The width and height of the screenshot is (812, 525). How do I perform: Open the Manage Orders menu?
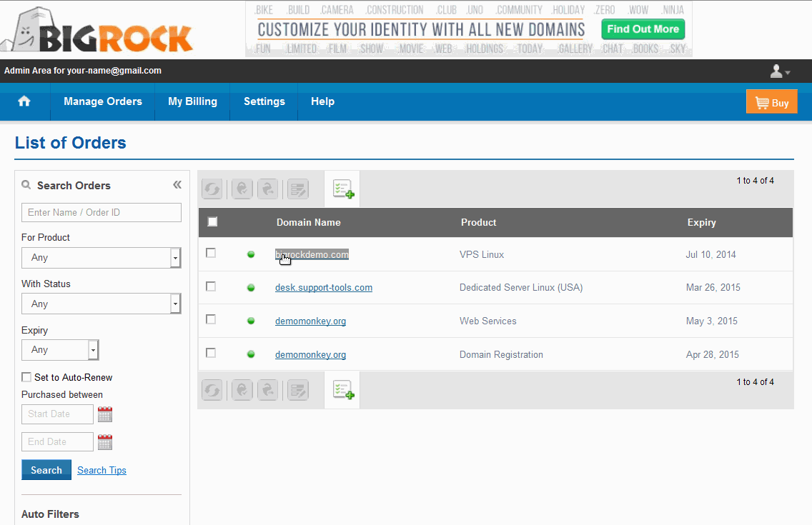[x=102, y=101]
